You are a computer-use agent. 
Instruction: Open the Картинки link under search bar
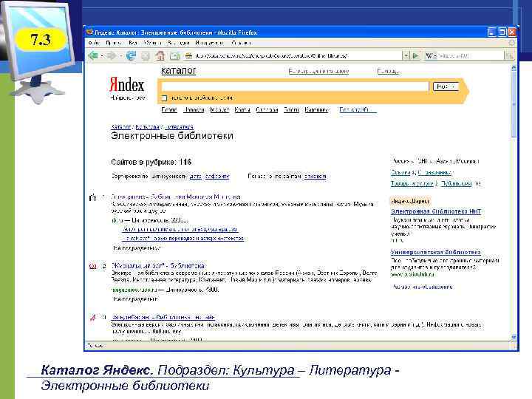(316, 110)
